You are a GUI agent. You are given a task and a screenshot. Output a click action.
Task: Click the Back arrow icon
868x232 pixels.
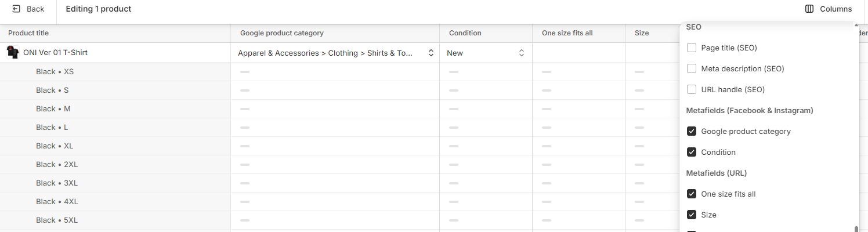(16, 9)
